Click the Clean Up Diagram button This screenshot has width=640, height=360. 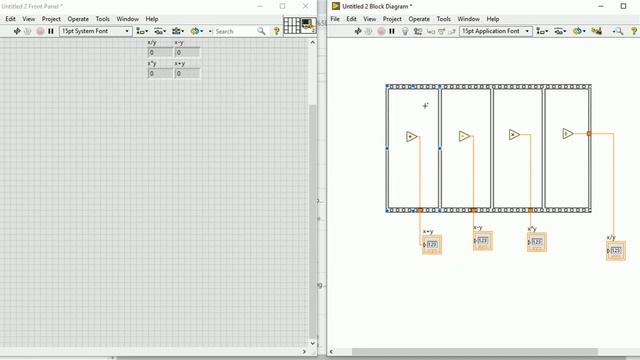[597, 31]
